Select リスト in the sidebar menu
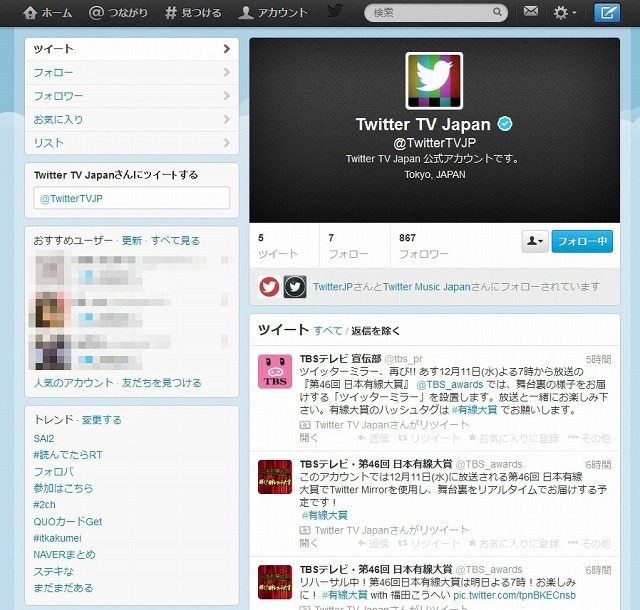The height and width of the screenshot is (610, 640). pyautogui.click(x=132, y=143)
